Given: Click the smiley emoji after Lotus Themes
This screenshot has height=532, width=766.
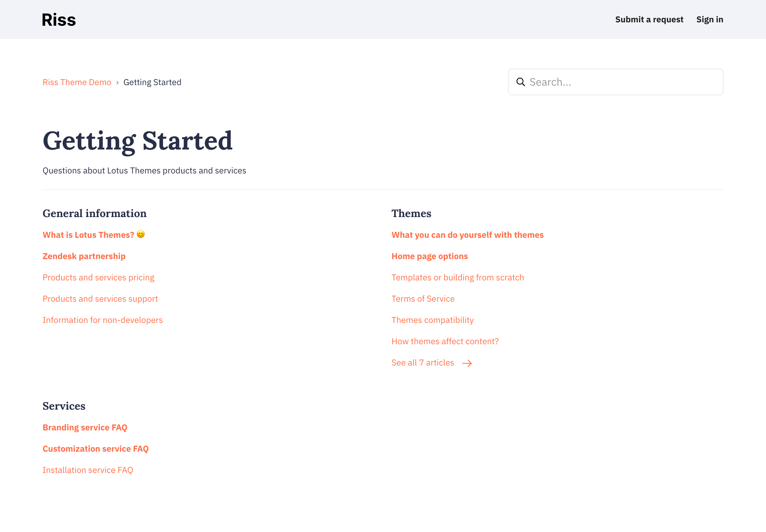Looking at the screenshot, I should click(x=141, y=234).
